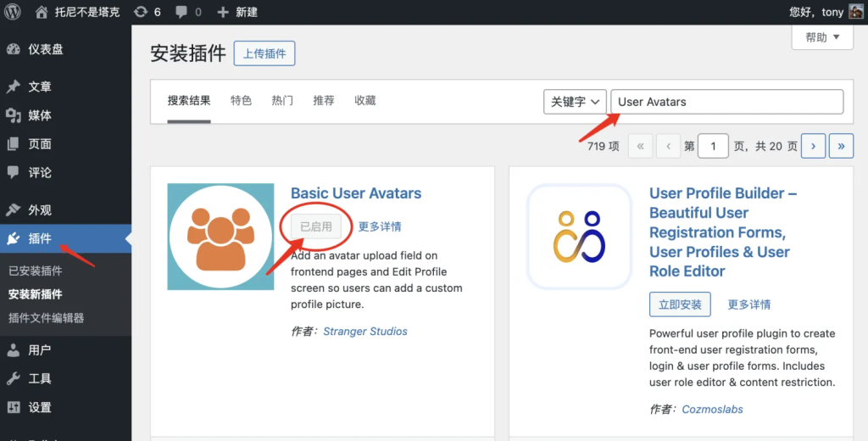Click the Basic User Avatars plugin image
This screenshot has height=441, width=868.
click(221, 237)
